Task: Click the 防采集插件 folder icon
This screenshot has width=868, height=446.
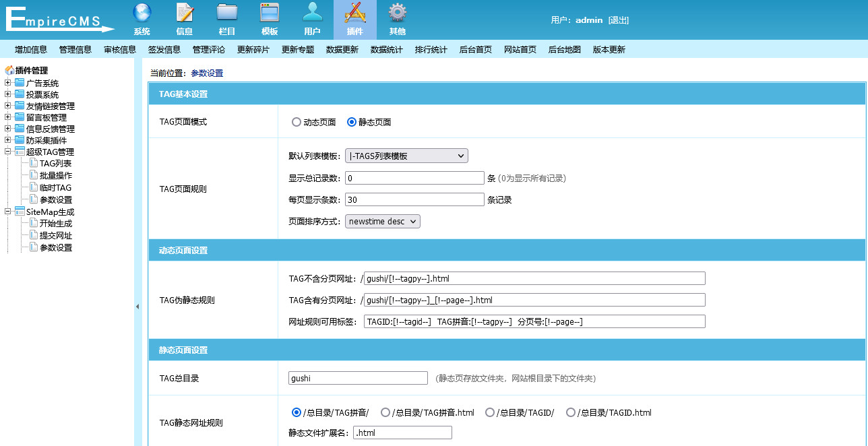Action: (x=20, y=140)
